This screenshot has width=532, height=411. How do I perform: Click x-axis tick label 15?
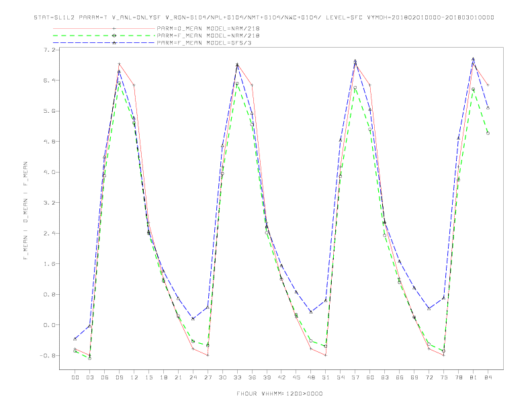pyautogui.click(x=148, y=377)
